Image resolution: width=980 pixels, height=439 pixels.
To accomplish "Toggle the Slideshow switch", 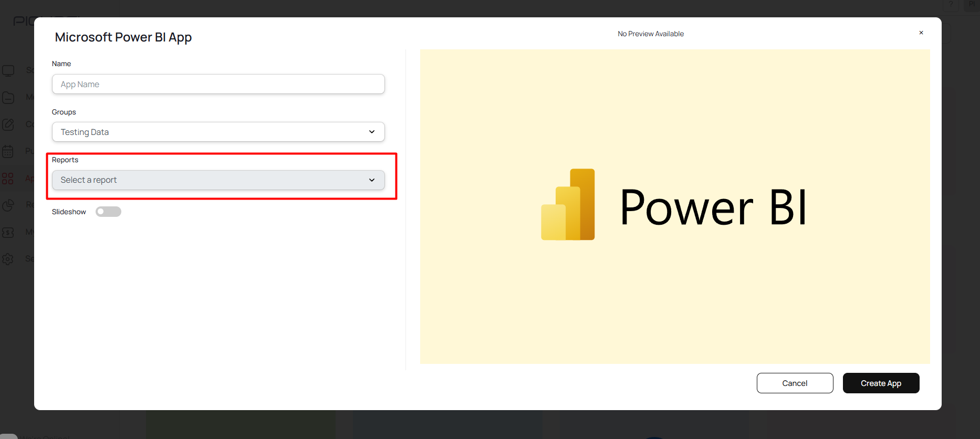I will click(108, 212).
